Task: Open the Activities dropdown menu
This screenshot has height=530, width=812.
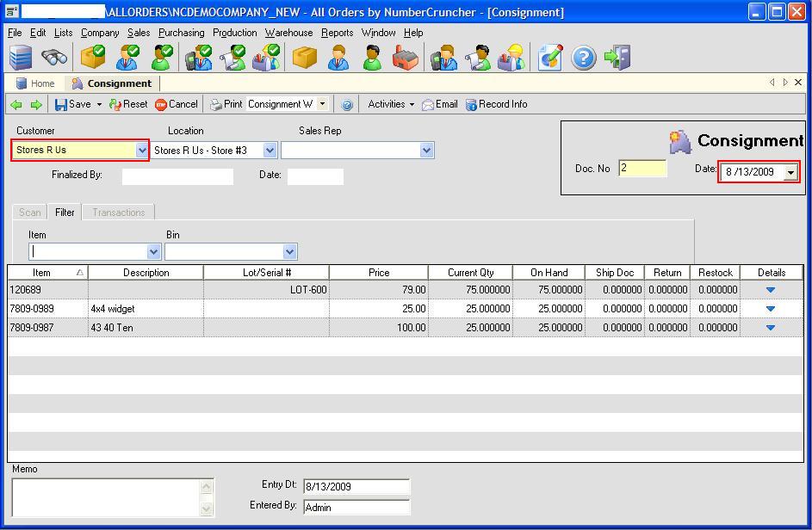Action: click(391, 104)
